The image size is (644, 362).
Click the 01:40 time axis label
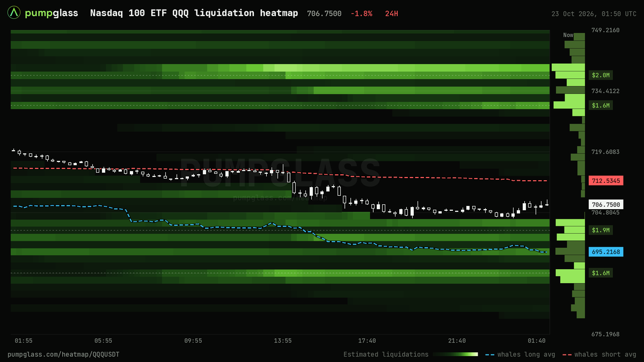(537, 341)
